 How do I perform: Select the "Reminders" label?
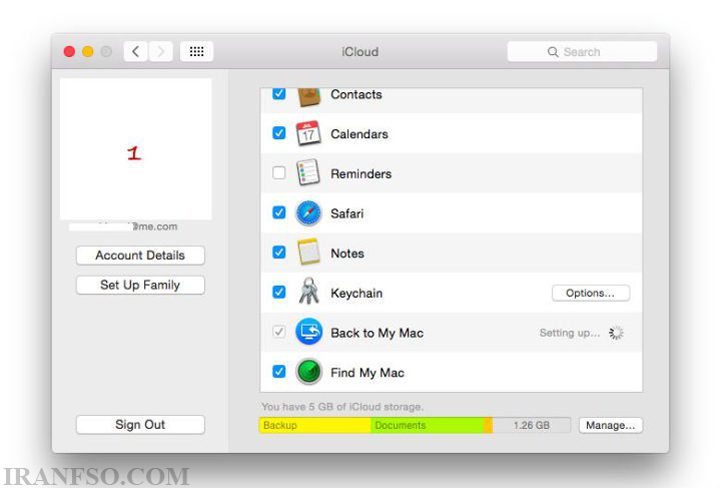361,174
